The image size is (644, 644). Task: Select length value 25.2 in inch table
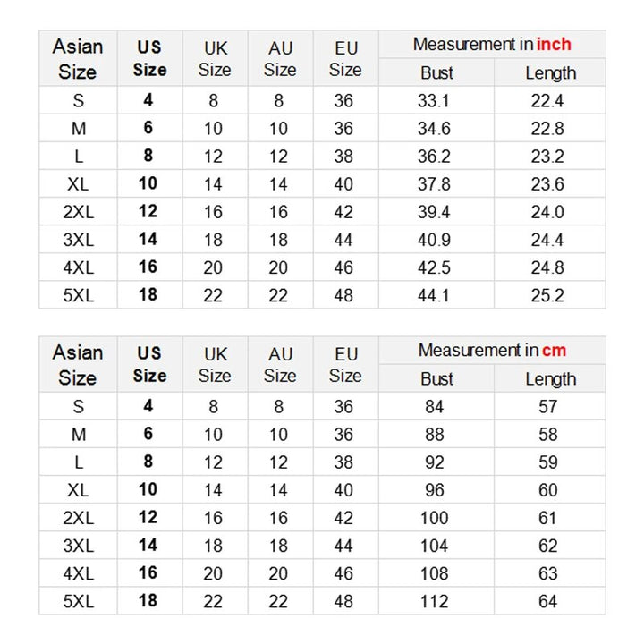(547, 295)
